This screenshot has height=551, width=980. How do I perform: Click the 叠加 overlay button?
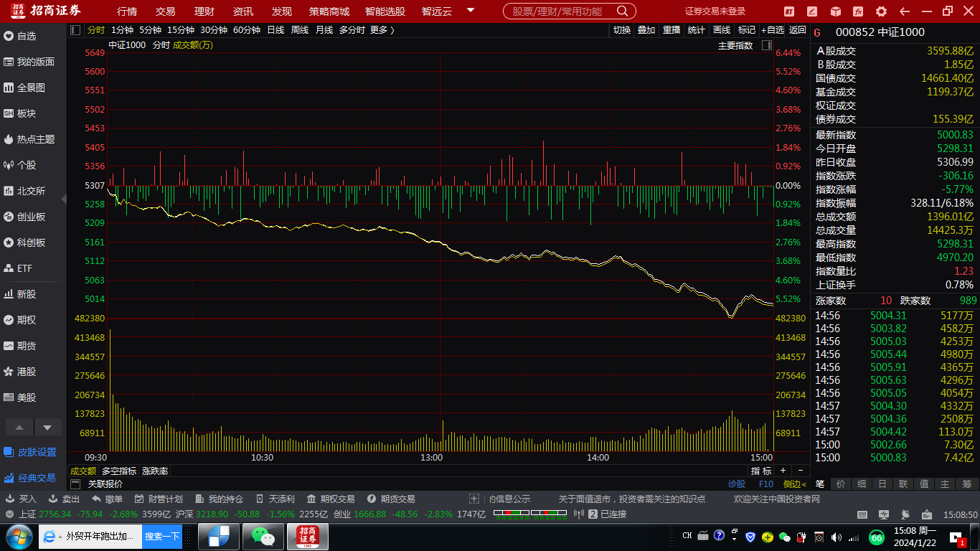[x=646, y=30]
